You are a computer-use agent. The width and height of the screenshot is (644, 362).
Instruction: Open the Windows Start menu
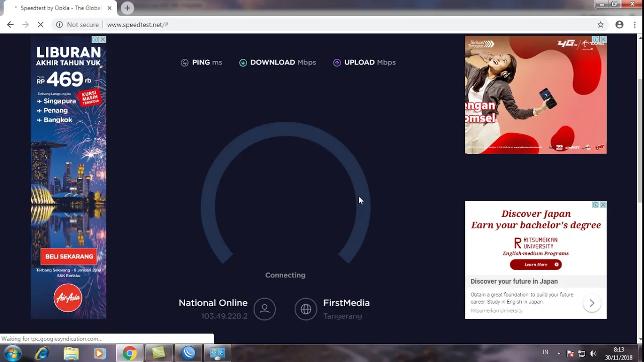13,353
